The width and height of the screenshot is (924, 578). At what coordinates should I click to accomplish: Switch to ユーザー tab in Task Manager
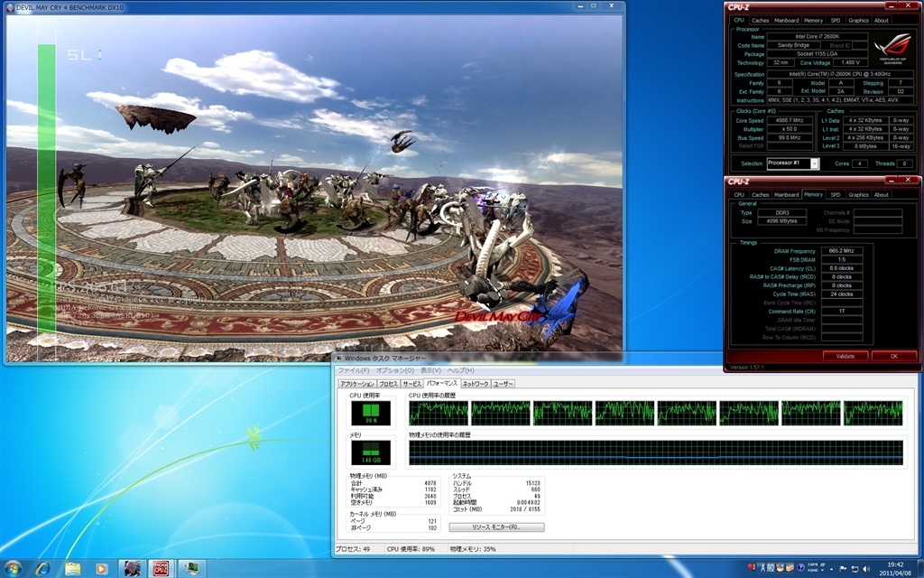tap(504, 384)
